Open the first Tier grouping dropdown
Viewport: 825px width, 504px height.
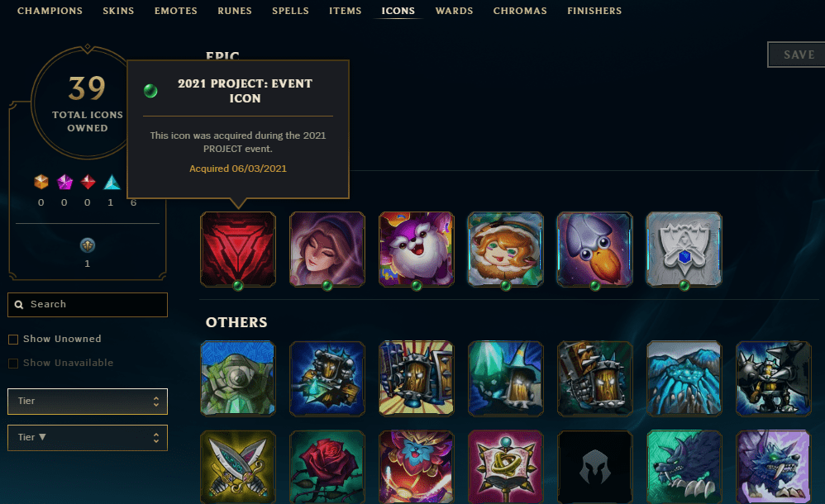tap(88, 402)
